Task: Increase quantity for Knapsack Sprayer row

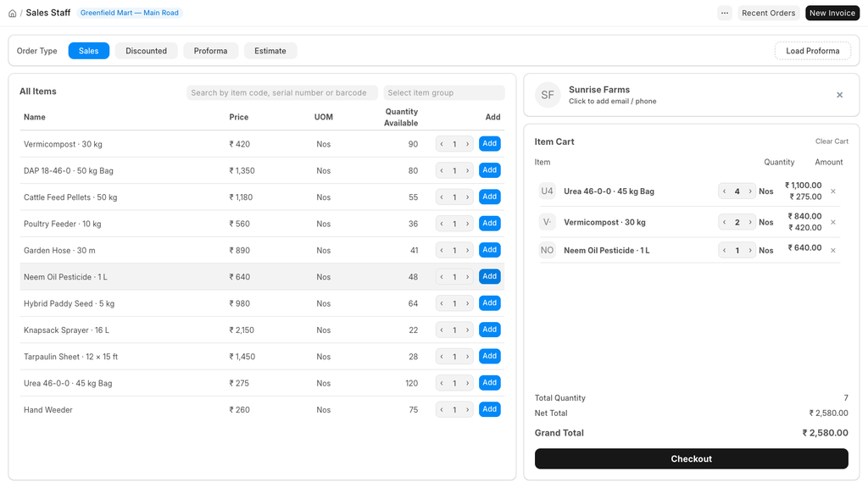Action: point(468,330)
